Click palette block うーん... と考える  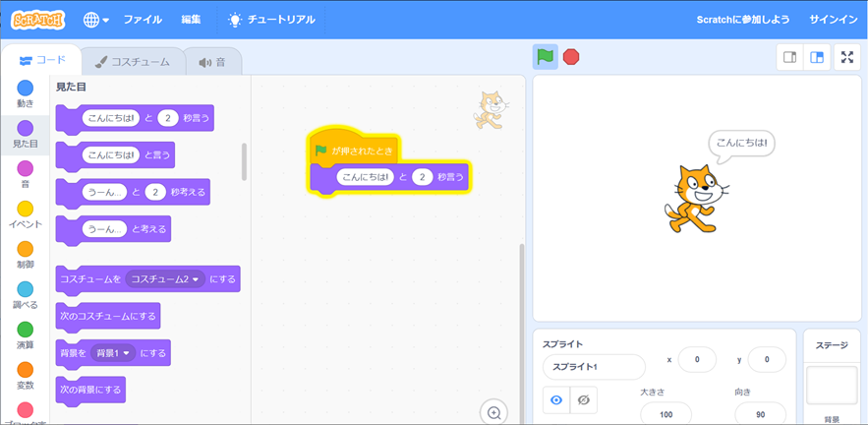click(113, 229)
